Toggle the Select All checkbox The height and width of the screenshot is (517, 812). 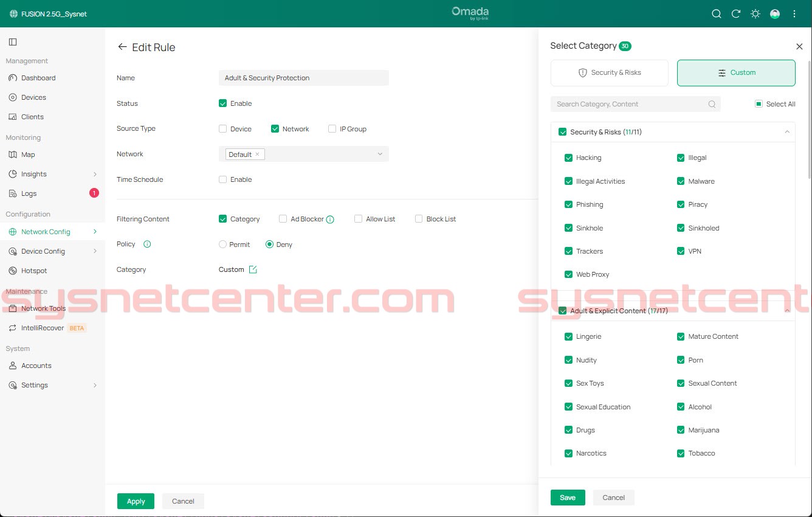[759, 104]
